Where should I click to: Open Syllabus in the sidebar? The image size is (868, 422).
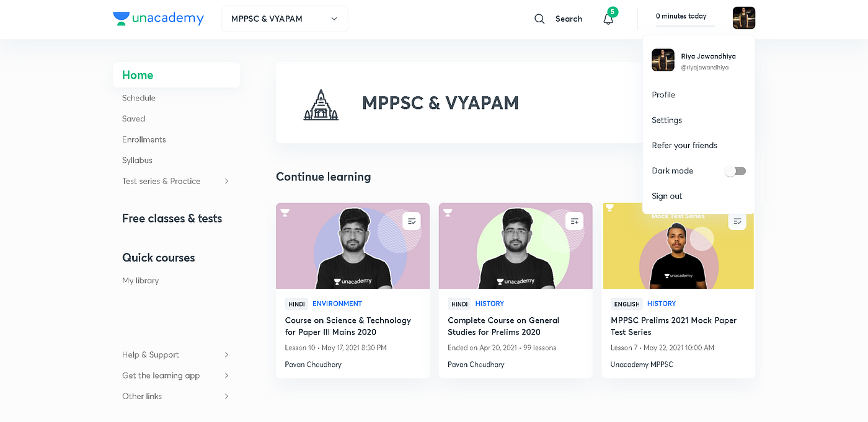[x=137, y=160]
